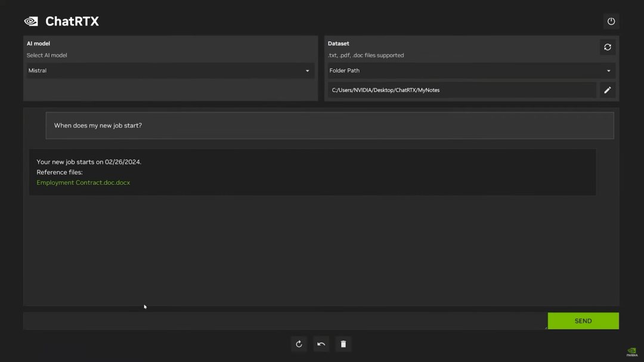Click the job start date answer text

coord(89,162)
